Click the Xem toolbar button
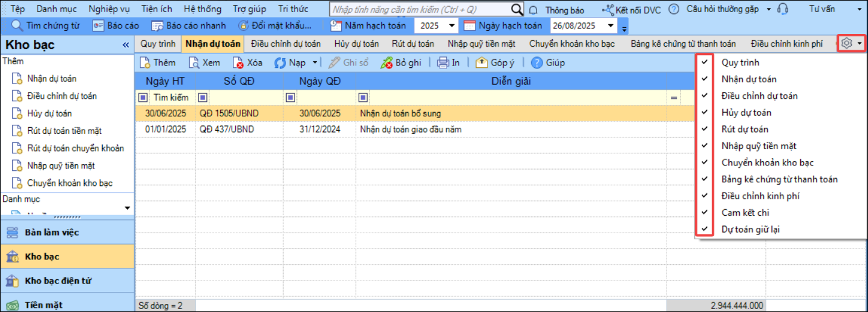The height and width of the screenshot is (312, 868). (204, 62)
